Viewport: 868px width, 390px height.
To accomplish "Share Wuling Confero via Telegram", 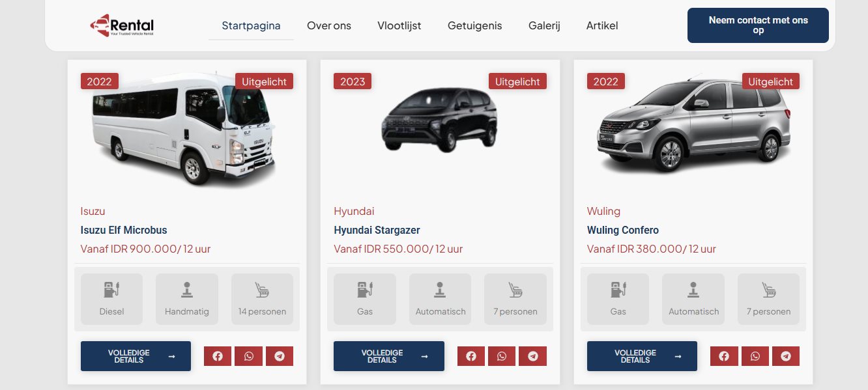I will click(786, 356).
